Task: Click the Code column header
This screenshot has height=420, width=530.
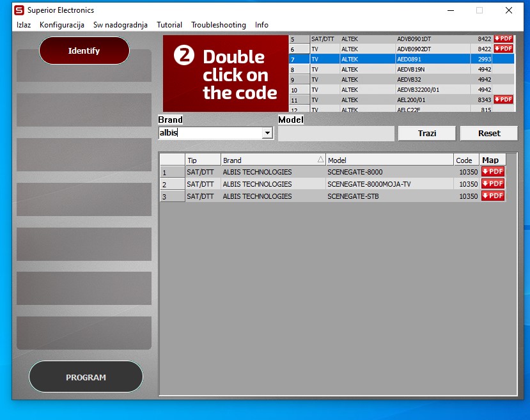Action: (x=467, y=160)
